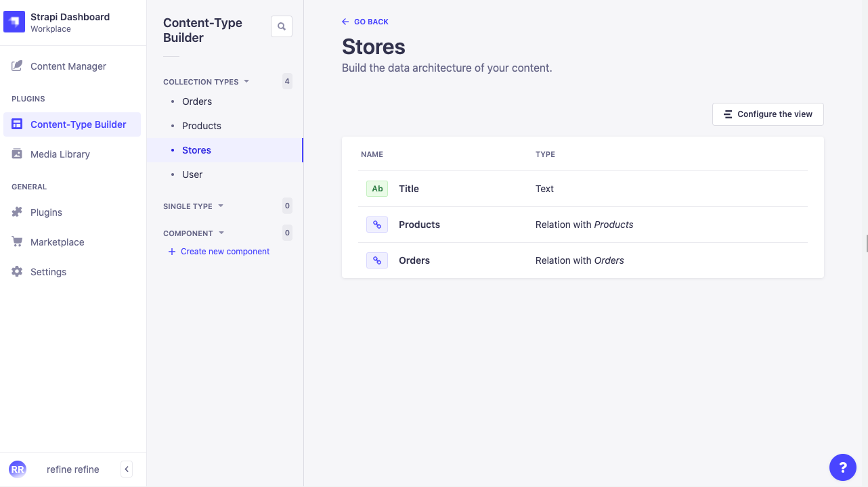Image resolution: width=868 pixels, height=487 pixels.
Task: Select the Orders collection type
Action: [196, 101]
